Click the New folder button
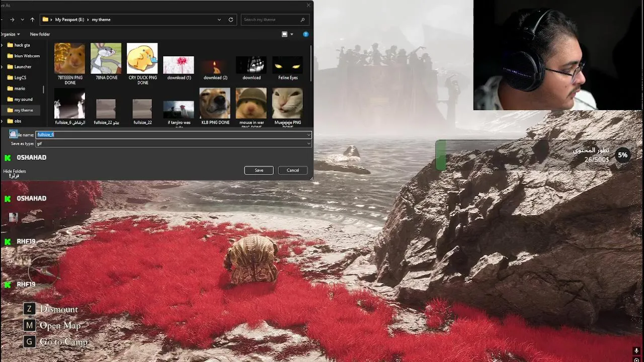 (x=40, y=34)
